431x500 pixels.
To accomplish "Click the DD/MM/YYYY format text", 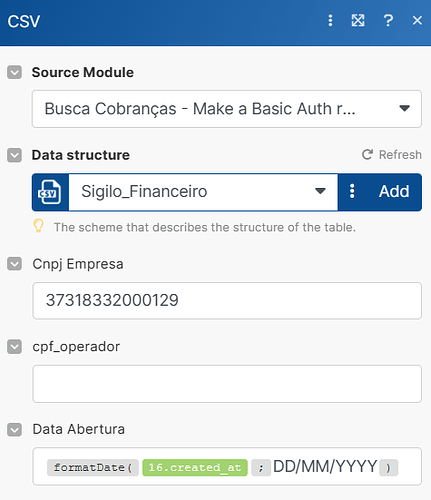I will point(325,466).
